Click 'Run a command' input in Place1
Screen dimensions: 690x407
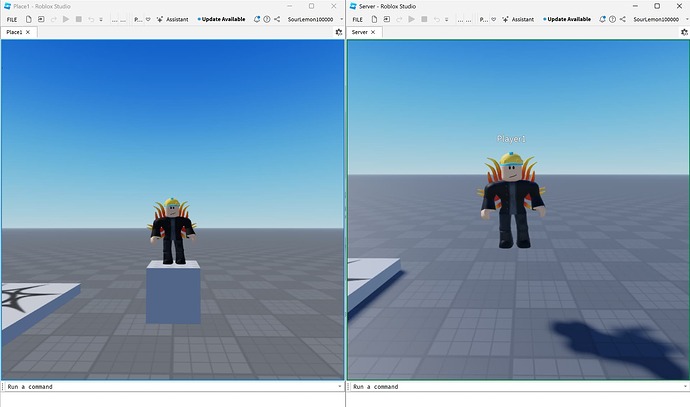point(171,387)
